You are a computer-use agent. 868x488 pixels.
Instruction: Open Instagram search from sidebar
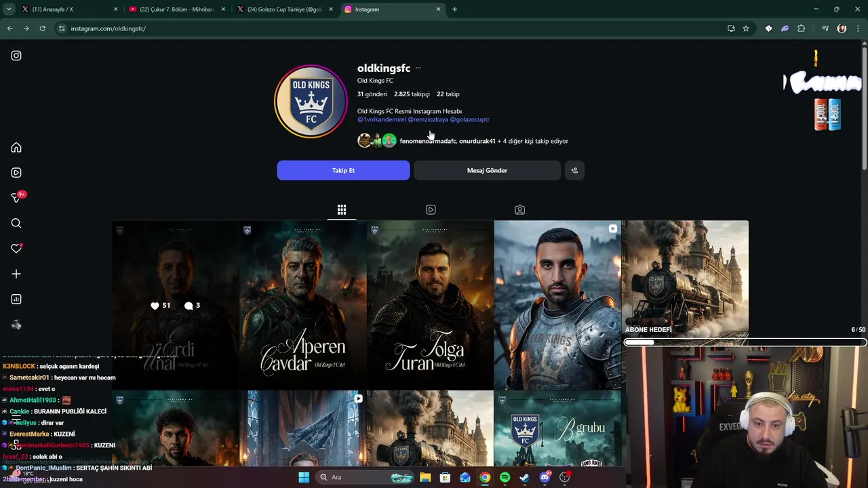coord(16,223)
